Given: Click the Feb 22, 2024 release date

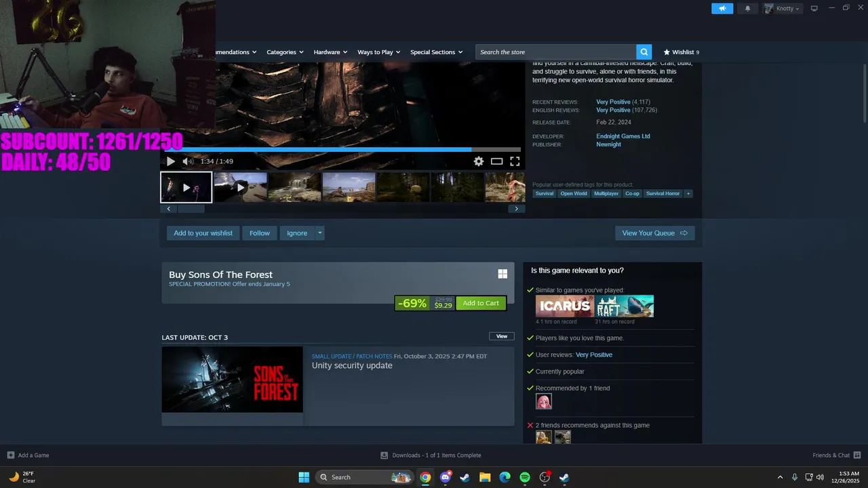Looking at the screenshot, I should tap(614, 123).
